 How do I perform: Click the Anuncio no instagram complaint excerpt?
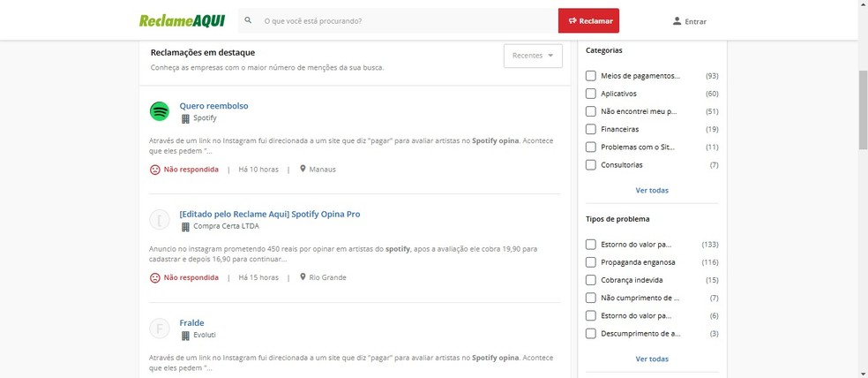point(343,253)
